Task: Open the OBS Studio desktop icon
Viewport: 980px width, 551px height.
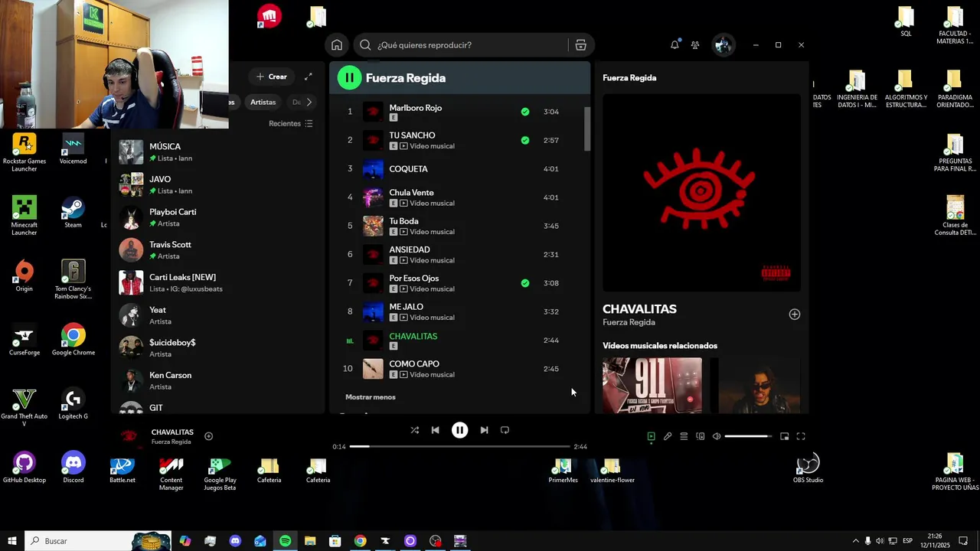Action: pyautogui.click(x=808, y=468)
